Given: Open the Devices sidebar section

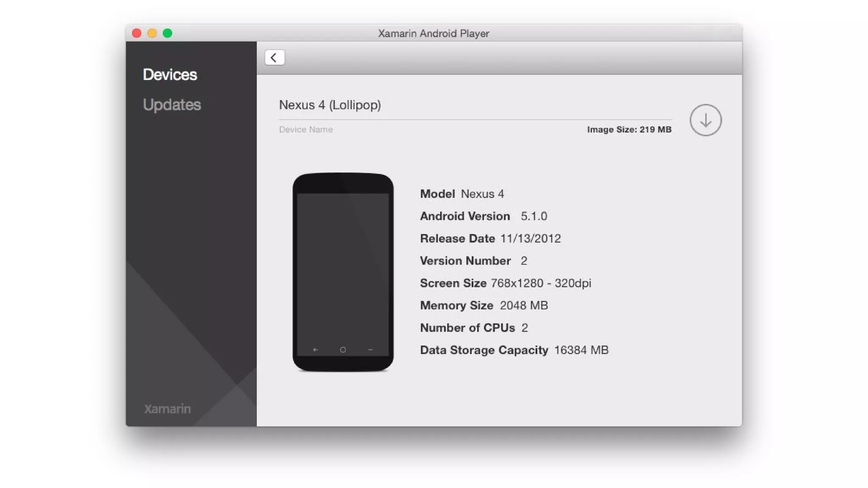Looking at the screenshot, I should pyautogui.click(x=170, y=75).
